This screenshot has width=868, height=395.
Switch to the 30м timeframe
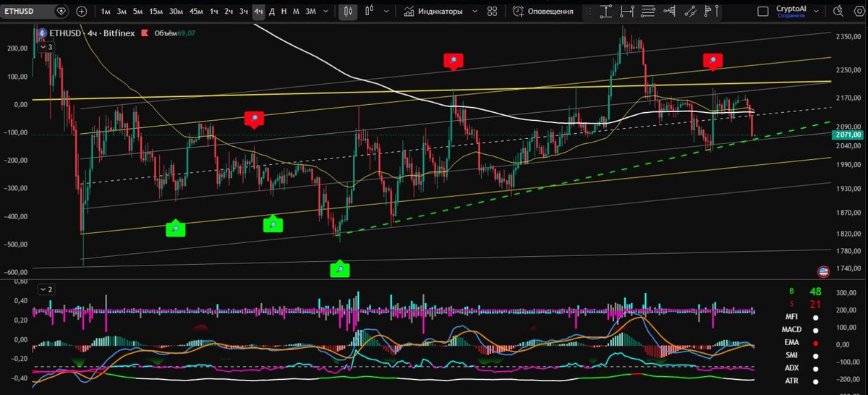(x=176, y=12)
